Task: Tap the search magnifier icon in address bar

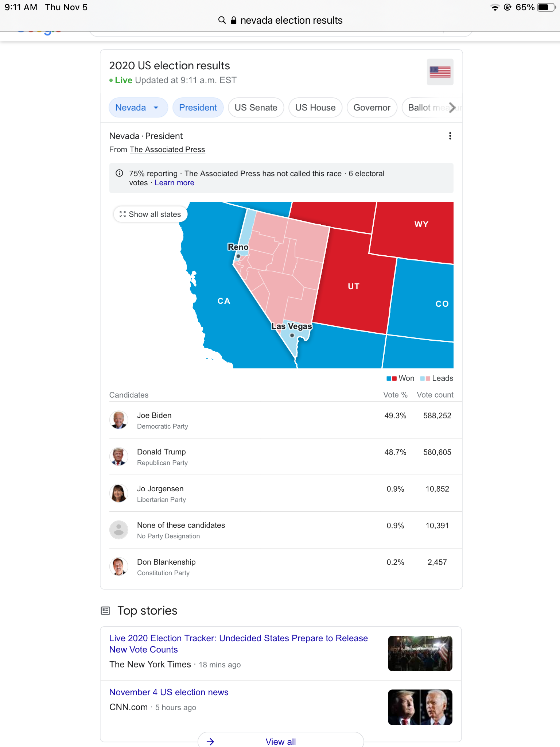Action: coord(222,20)
